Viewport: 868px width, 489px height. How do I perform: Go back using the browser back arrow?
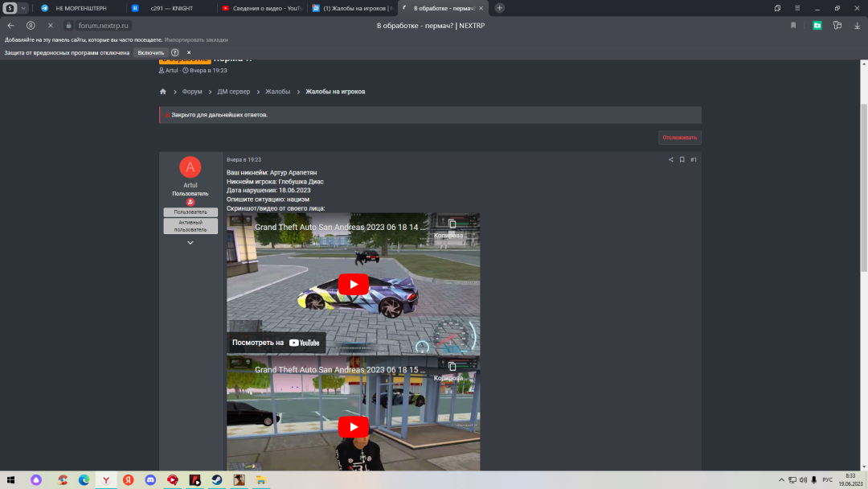10,26
